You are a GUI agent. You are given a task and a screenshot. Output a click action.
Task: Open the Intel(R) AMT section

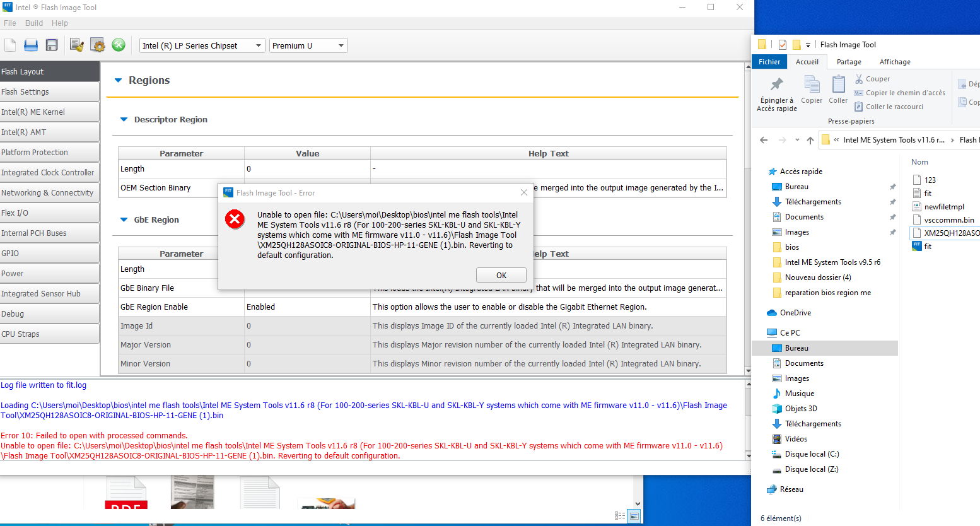coord(50,132)
